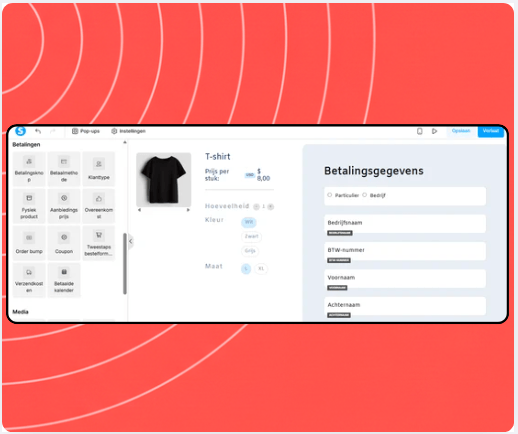Click the Voornaam input field
Viewport: 518px width, 434px height.
tap(405, 278)
